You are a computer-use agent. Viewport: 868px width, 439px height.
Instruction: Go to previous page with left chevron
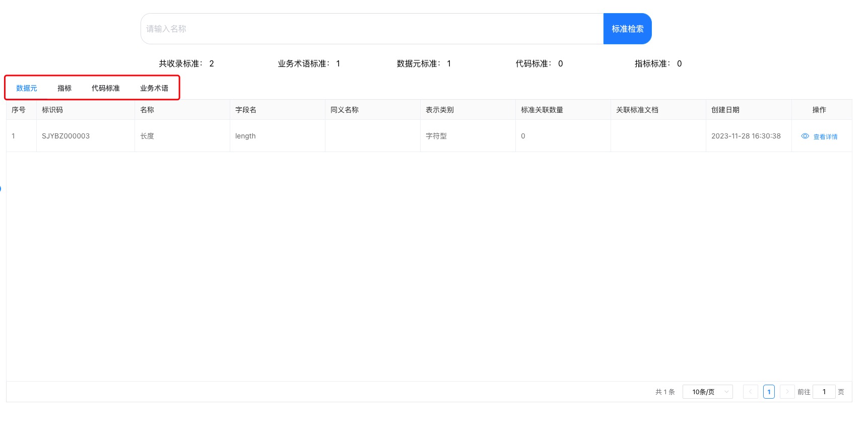pyautogui.click(x=750, y=392)
